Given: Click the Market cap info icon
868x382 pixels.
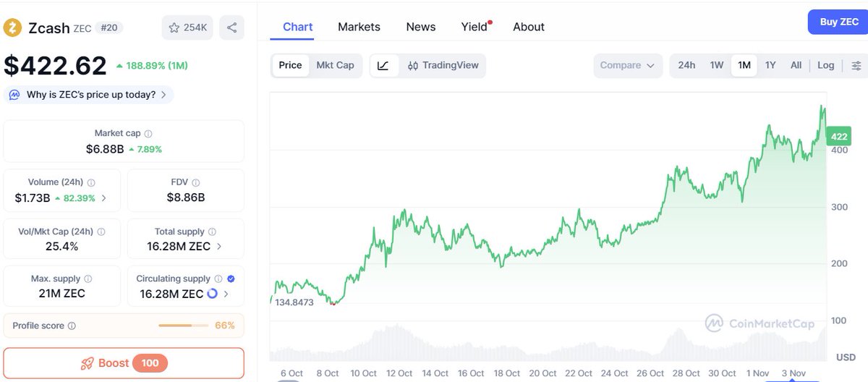Looking at the screenshot, I should (148, 134).
